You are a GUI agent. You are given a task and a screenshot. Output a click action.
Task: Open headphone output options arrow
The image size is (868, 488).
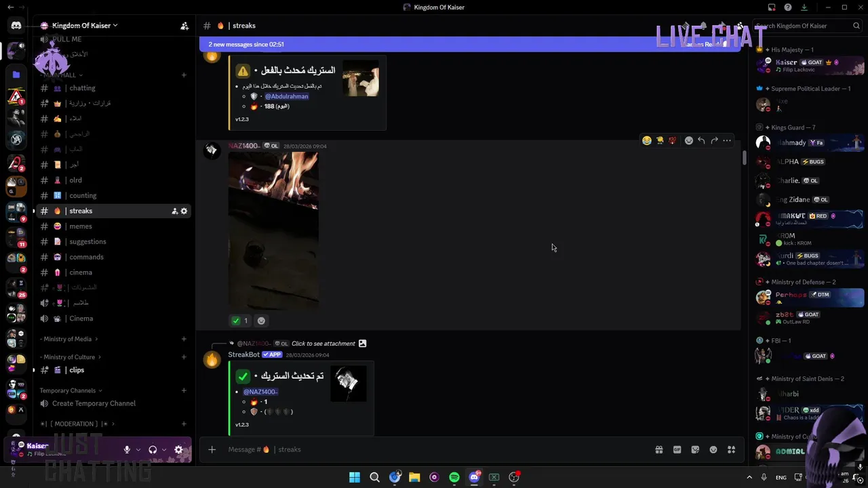(164, 449)
